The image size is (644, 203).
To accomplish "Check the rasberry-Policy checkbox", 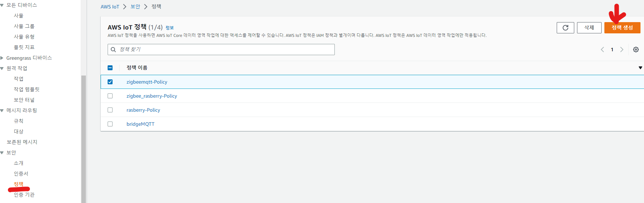I will (110, 110).
